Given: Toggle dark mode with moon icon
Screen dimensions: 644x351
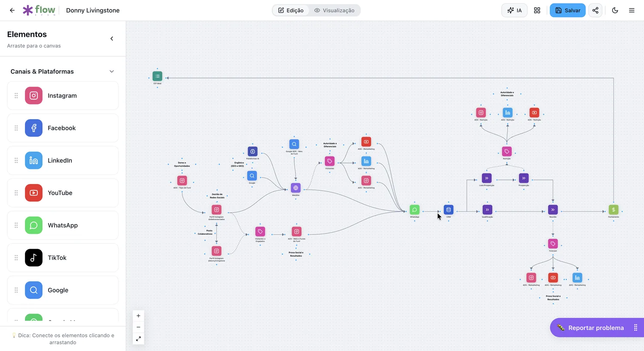Looking at the screenshot, I should (615, 10).
